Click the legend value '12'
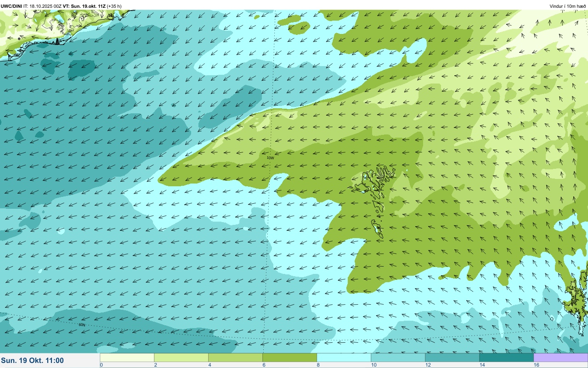588x368 pixels. tap(429, 365)
